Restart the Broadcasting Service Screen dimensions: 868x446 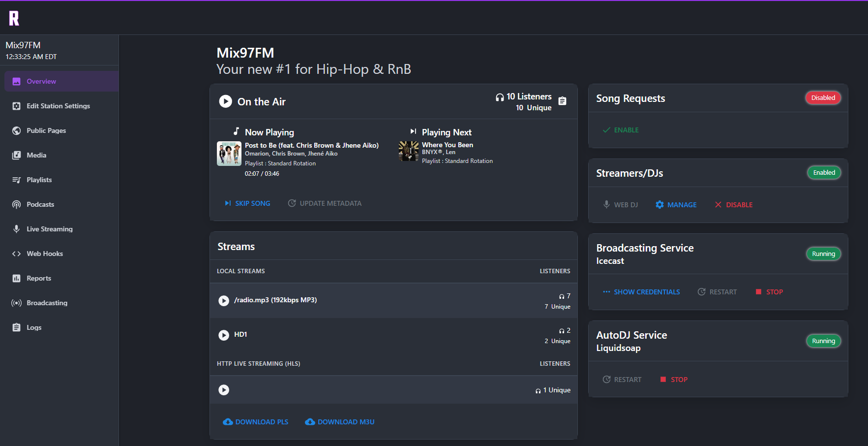click(x=717, y=292)
